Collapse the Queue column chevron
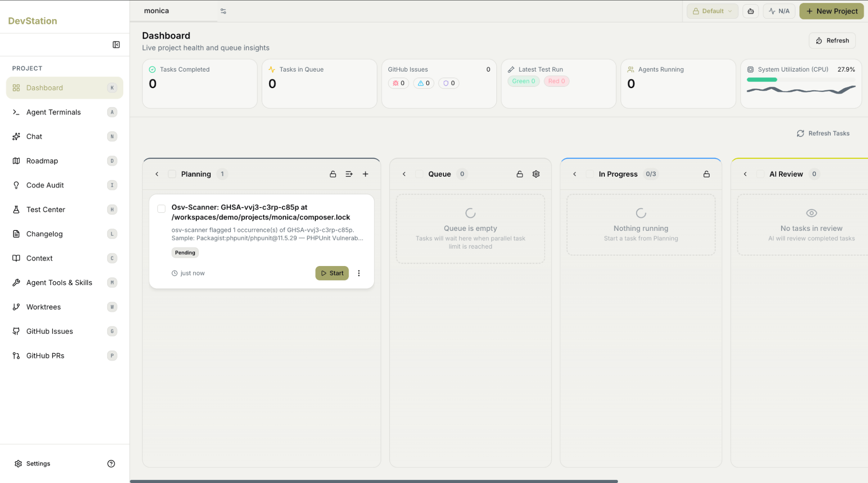Viewport: 868px width, 483px height. (404, 174)
